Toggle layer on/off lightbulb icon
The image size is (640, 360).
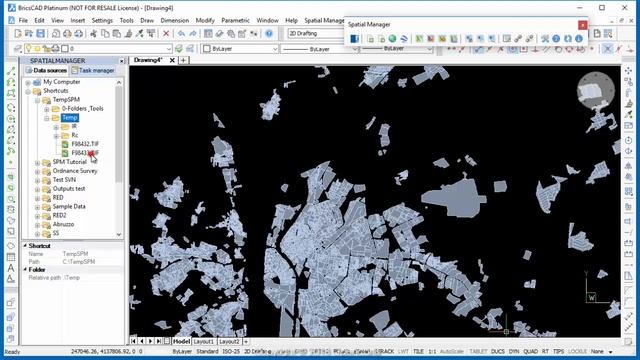[x=29, y=49]
